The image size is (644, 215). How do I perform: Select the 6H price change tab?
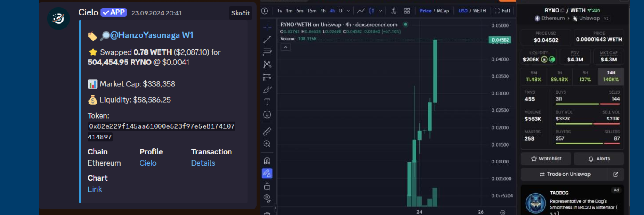(585, 76)
